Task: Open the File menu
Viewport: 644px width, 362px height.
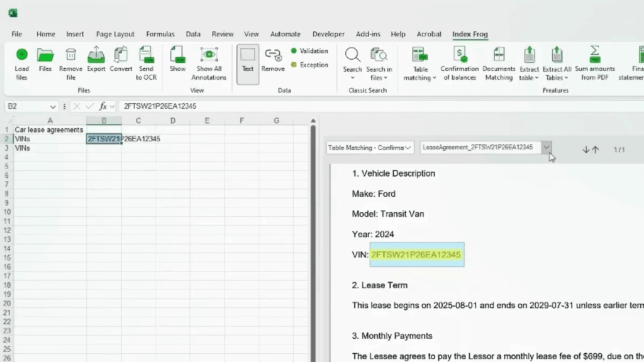Action: [17, 34]
